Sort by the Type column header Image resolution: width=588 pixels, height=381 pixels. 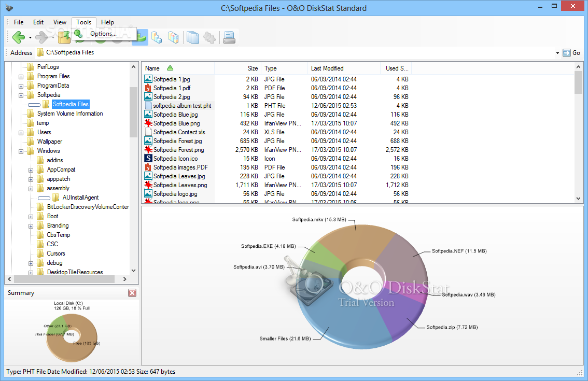(284, 68)
